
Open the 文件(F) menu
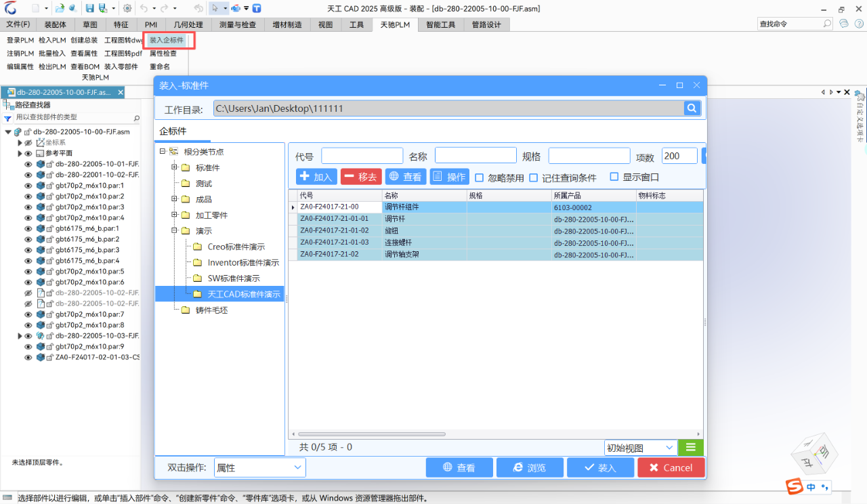tap(18, 24)
